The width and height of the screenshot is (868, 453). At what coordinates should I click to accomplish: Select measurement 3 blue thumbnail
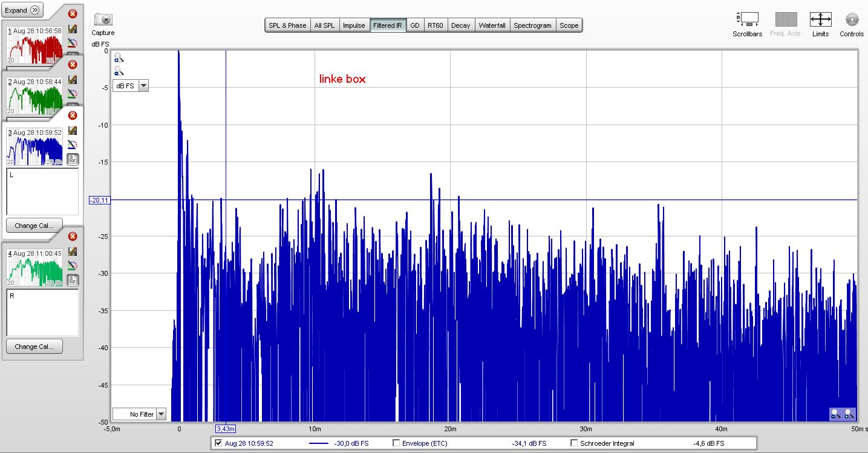coord(34,147)
